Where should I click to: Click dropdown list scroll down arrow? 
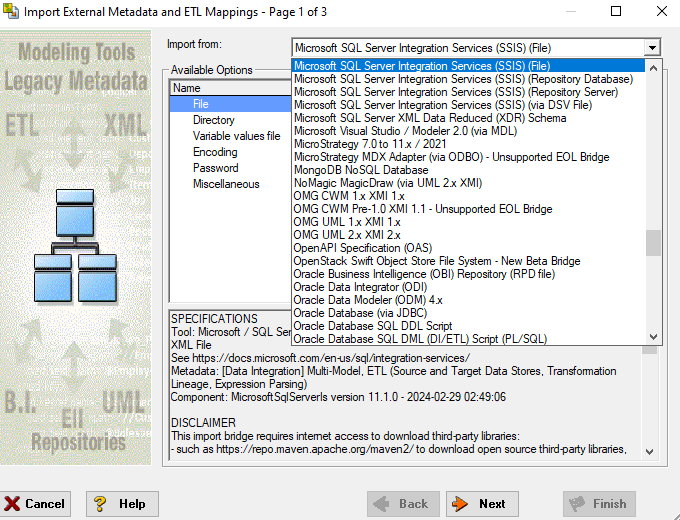click(x=653, y=337)
